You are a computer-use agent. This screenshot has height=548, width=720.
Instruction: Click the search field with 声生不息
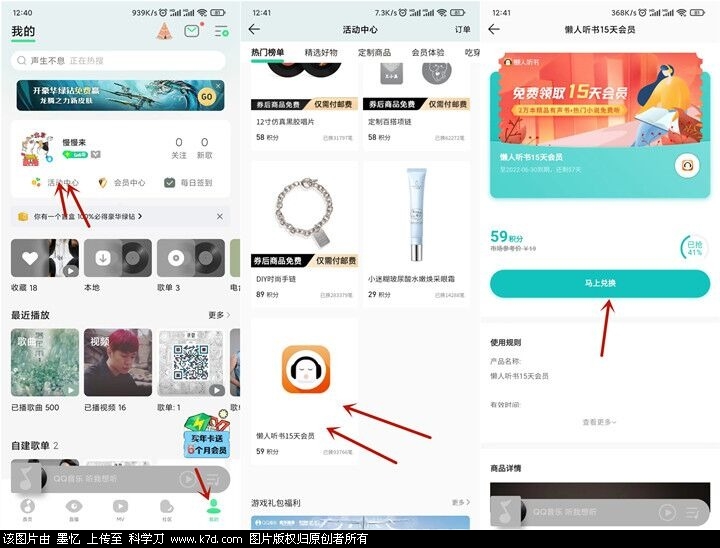pyautogui.click(x=118, y=61)
